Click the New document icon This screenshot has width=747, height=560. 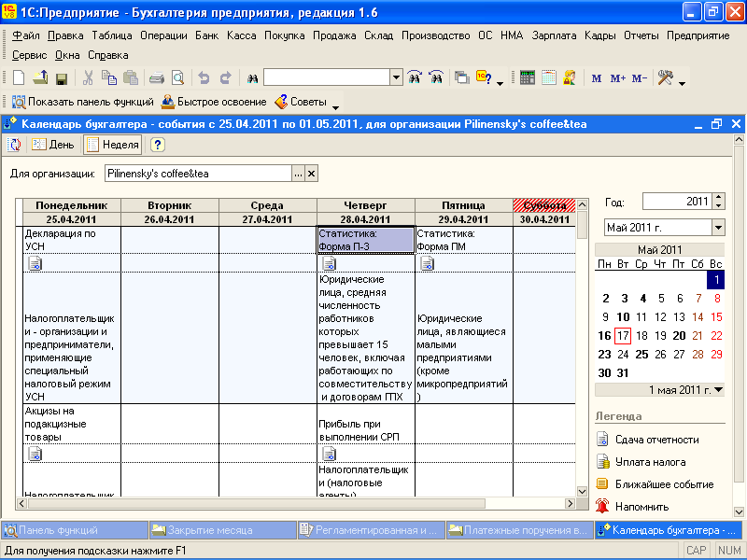tap(18, 77)
